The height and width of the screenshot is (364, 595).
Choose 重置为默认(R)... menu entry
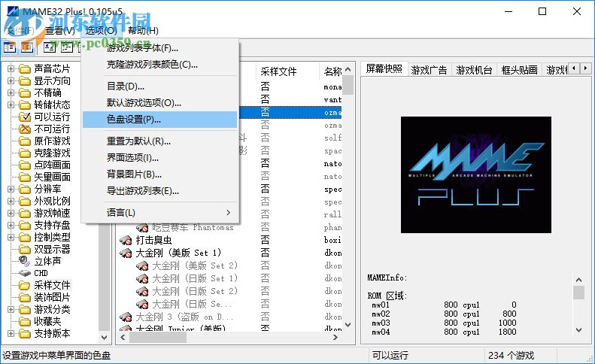tap(159, 141)
